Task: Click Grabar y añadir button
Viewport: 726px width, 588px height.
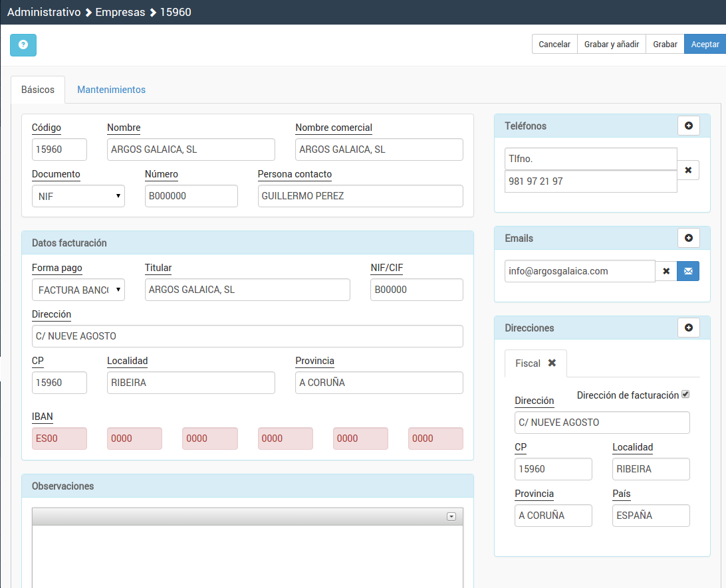Action: (611, 45)
